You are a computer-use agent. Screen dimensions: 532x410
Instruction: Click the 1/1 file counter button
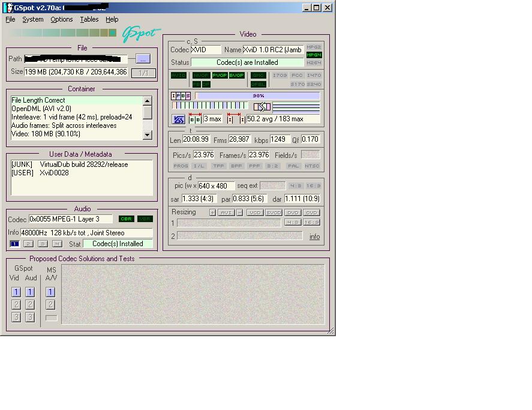143,73
